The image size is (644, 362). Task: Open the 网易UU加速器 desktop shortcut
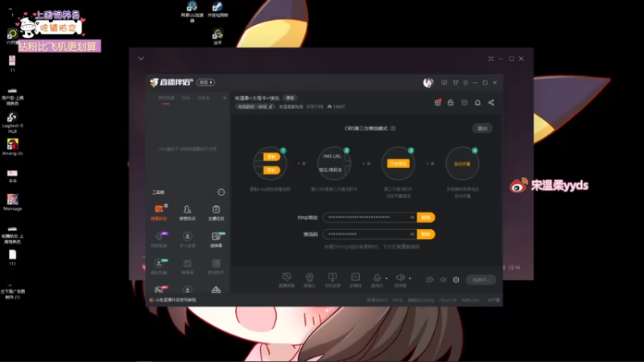point(192,12)
